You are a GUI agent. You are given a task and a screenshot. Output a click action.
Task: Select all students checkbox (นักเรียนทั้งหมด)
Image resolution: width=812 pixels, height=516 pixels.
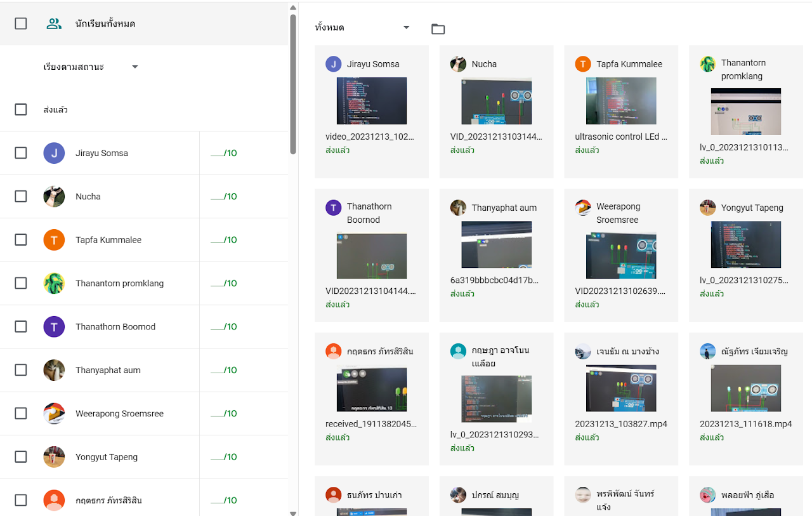[21, 23]
